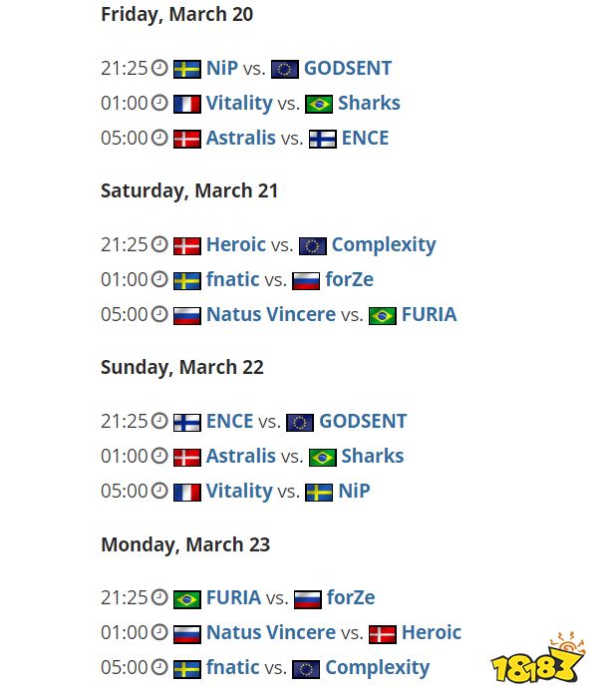Click the Russian flag next to forZe on Monday
The width and height of the screenshot is (598, 700).
click(308, 598)
